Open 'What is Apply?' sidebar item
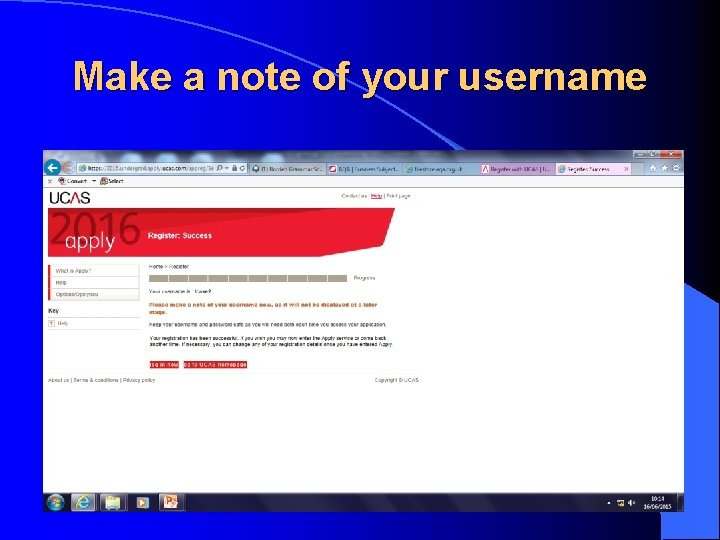This screenshot has width=720, height=540. click(94, 271)
